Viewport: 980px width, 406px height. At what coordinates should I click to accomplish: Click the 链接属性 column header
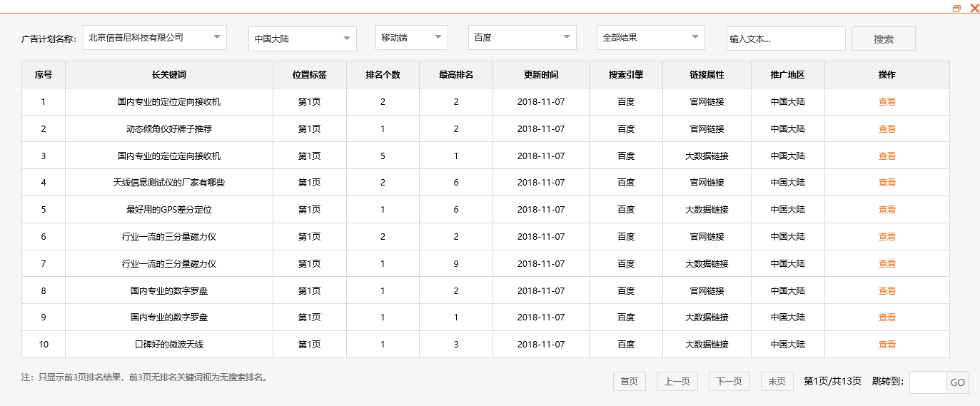(707, 75)
